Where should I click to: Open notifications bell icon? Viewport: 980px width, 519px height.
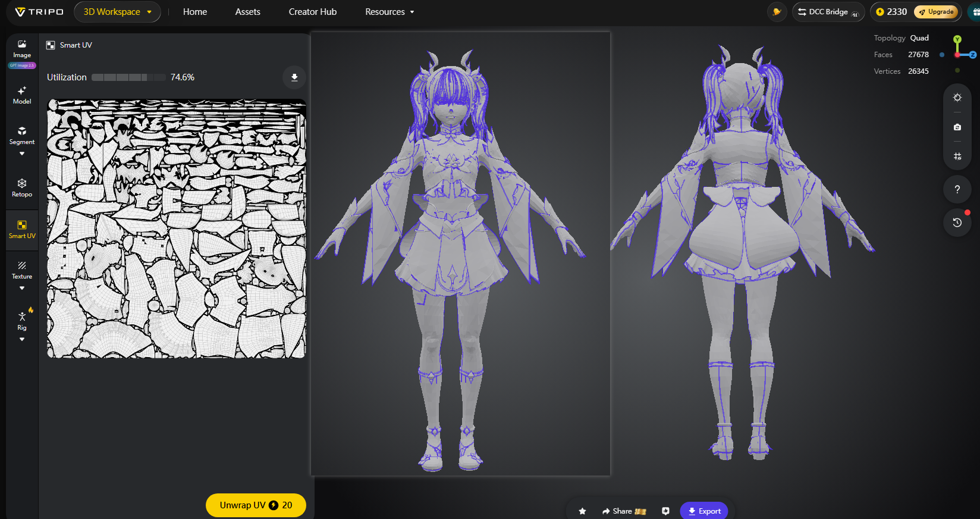point(777,12)
